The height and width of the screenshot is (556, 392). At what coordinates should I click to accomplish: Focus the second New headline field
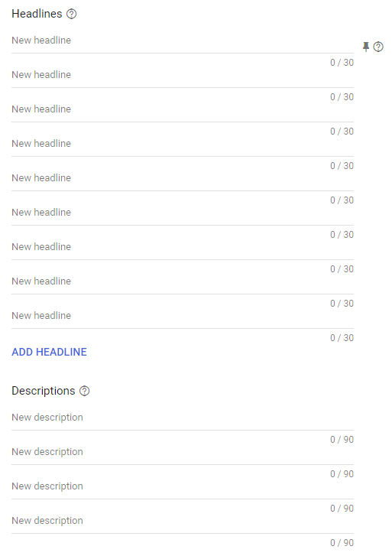click(183, 75)
